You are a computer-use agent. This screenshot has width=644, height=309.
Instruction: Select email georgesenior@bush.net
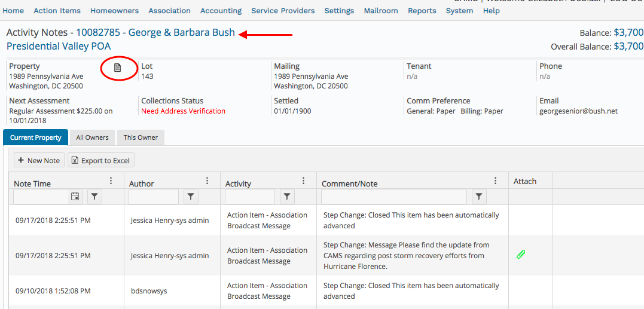coord(579,111)
